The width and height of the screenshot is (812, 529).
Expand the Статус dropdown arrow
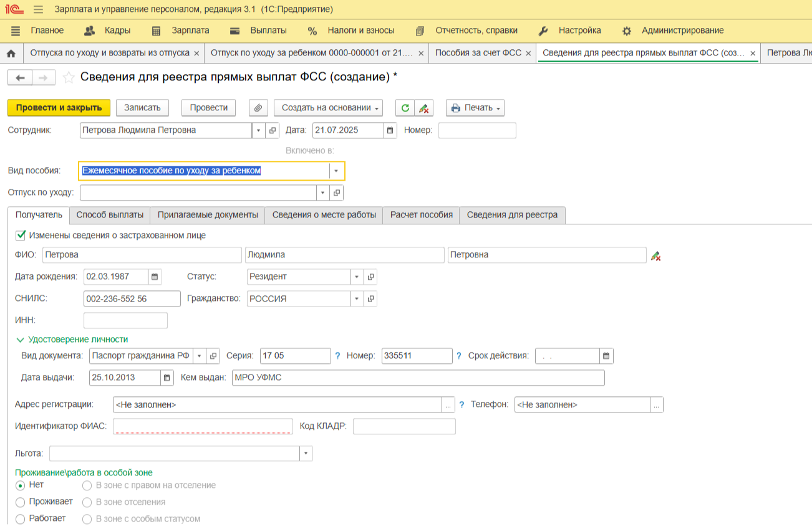tap(357, 277)
